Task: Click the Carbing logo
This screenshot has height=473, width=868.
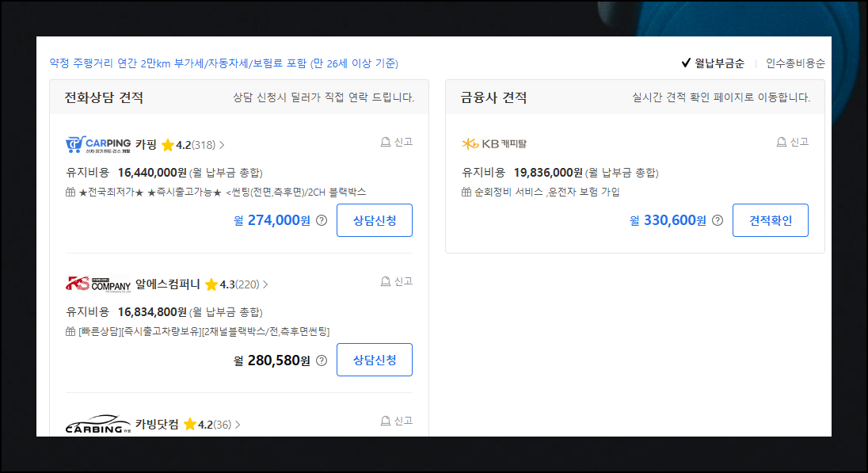Action: [98, 424]
